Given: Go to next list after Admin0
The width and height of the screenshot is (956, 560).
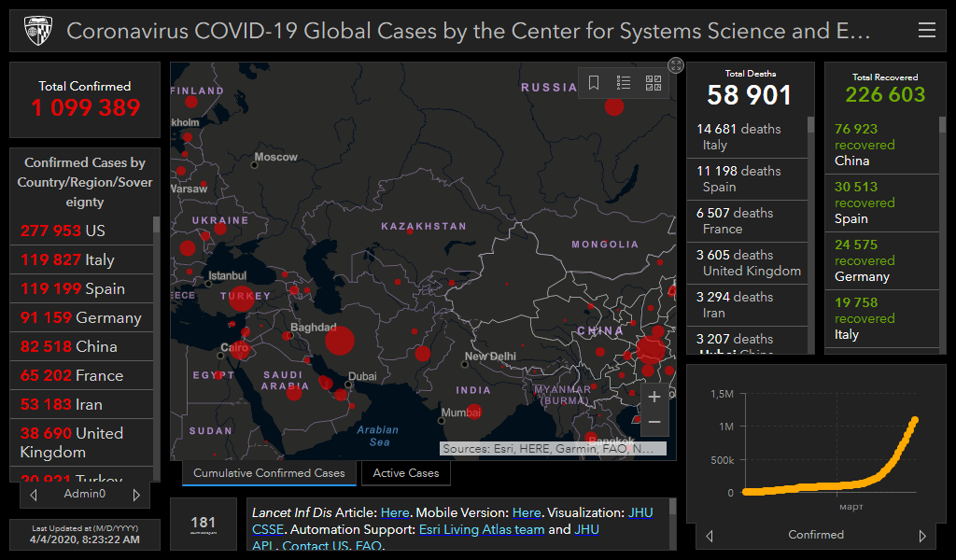Looking at the screenshot, I should pyautogui.click(x=136, y=495).
